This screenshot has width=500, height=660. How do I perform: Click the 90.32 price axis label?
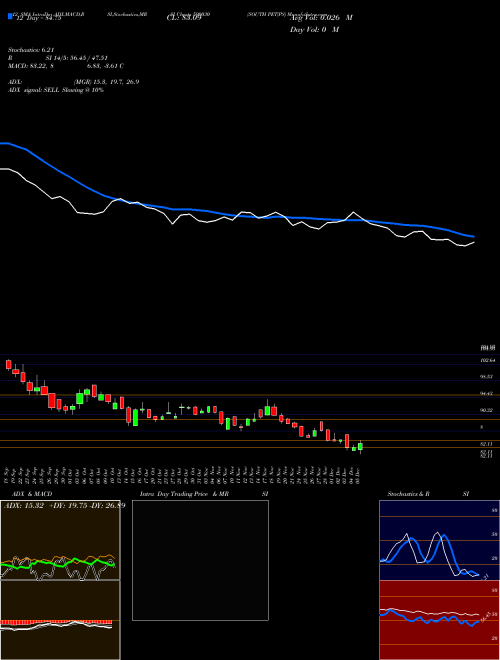tap(488, 410)
